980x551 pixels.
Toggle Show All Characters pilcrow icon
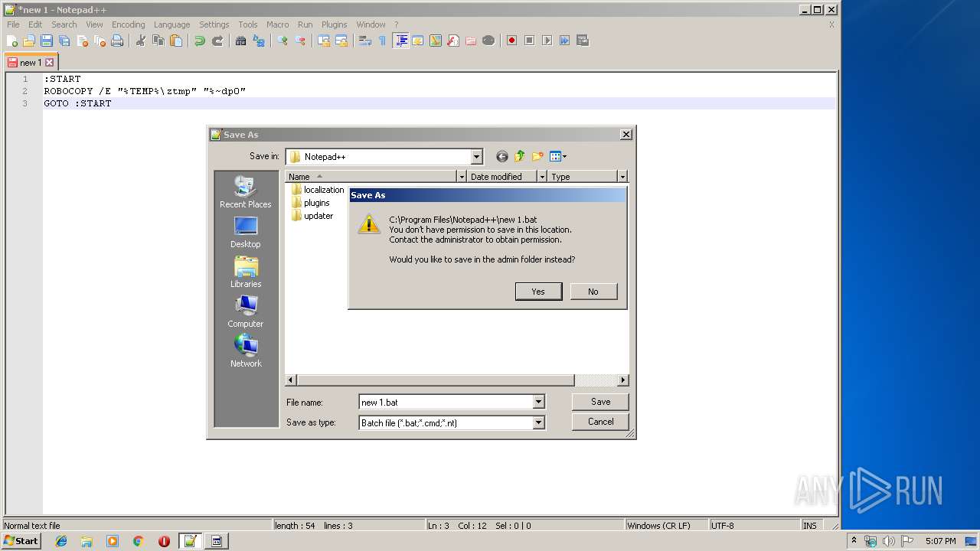click(382, 41)
